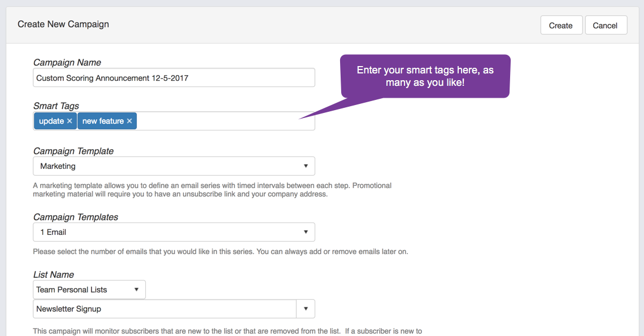
Task: Focus the Campaign Name text field
Action: tap(173, 78)
